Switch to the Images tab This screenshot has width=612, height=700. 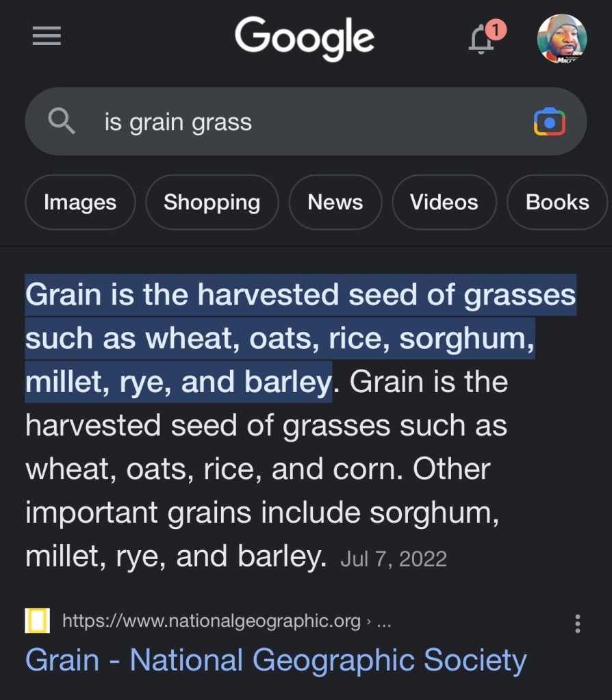[x=80, y=203]
